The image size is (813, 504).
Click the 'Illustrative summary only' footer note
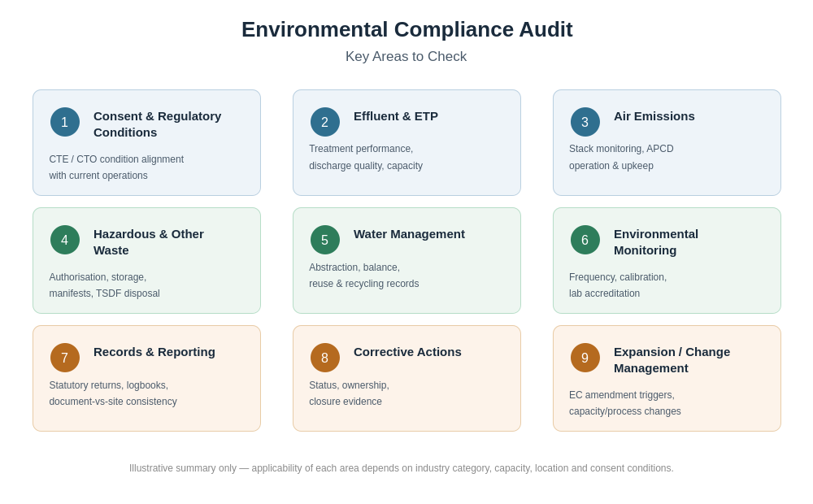402,467
